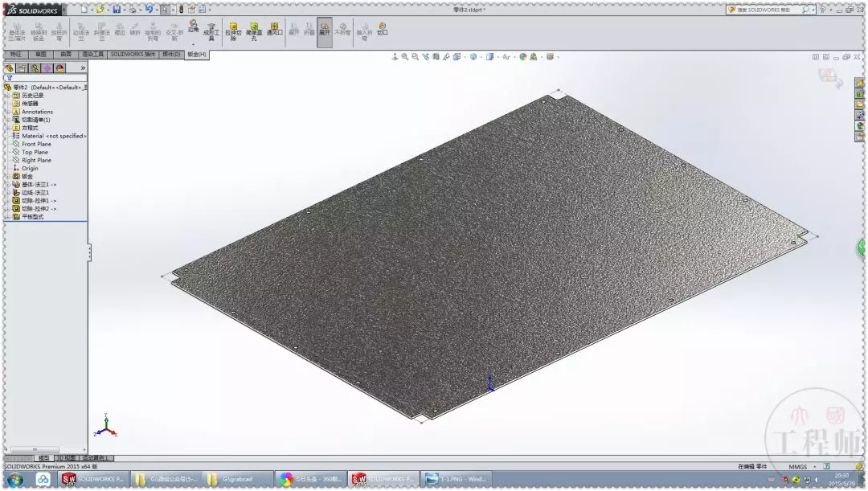Screen dimensions: 868x491
Task: Click the 转换到钣金 convert to sheet metal tool
Action: tap(39, 31)
